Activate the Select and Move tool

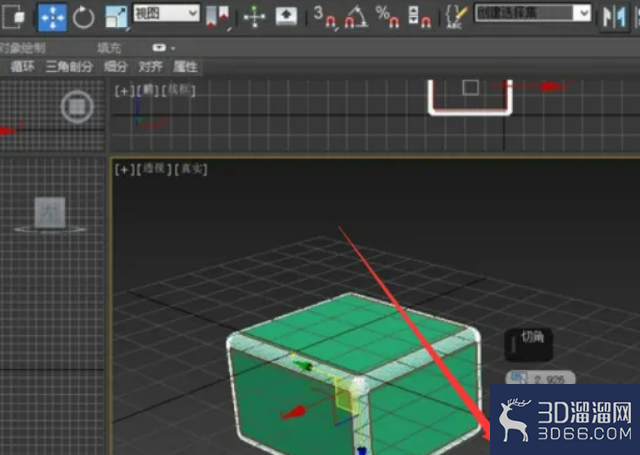[52, 17]
